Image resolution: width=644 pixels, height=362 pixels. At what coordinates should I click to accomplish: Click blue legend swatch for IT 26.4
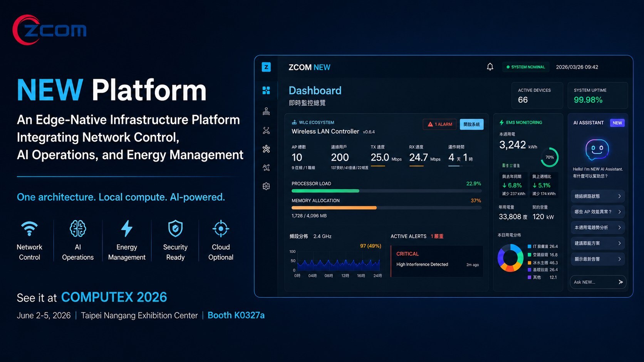[x=530, y=246]
